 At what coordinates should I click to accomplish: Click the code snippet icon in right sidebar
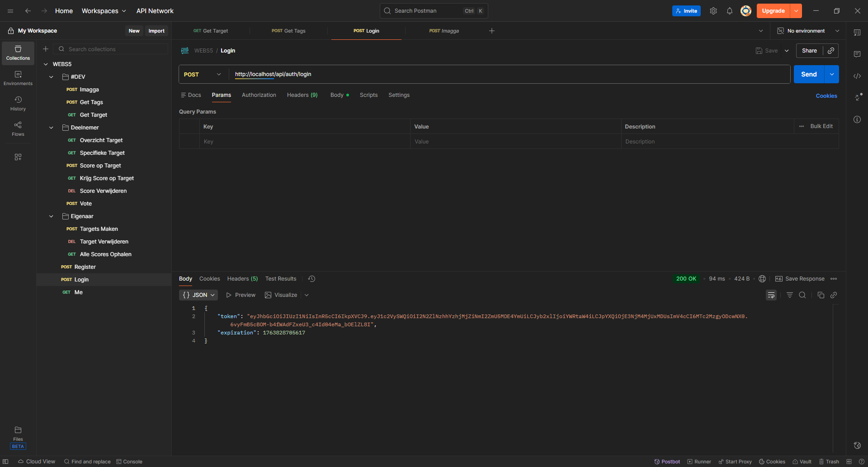[x=857, y=76]
